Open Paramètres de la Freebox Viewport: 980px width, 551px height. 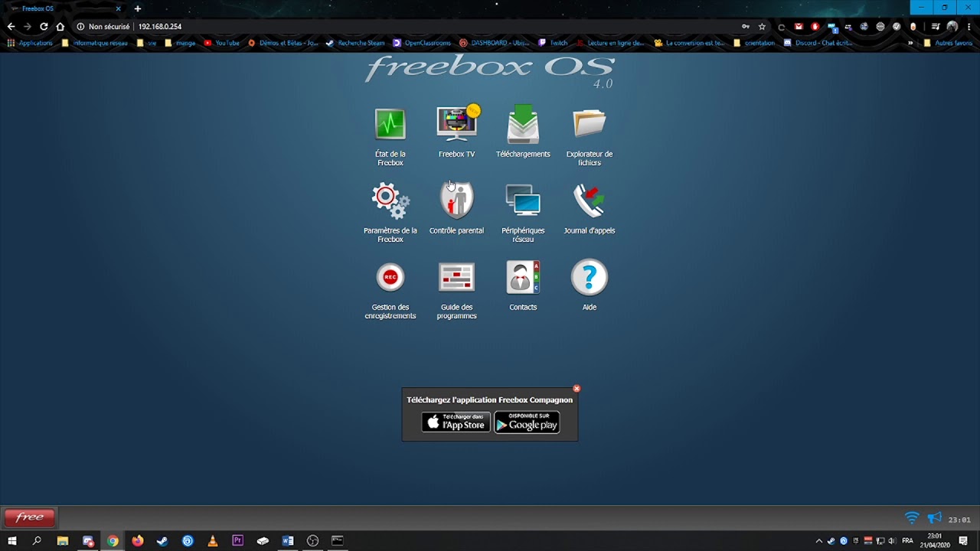point(390,201)
